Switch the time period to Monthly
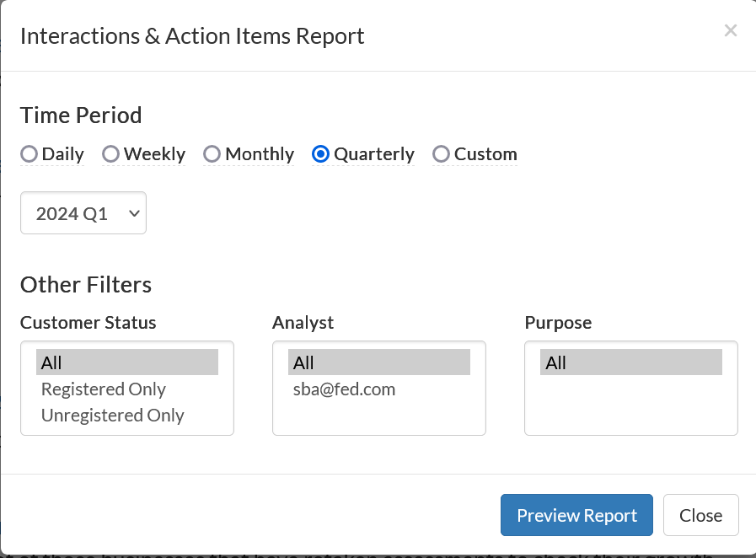The width and height of the screenshot is (756, 558). click(212, 154)
